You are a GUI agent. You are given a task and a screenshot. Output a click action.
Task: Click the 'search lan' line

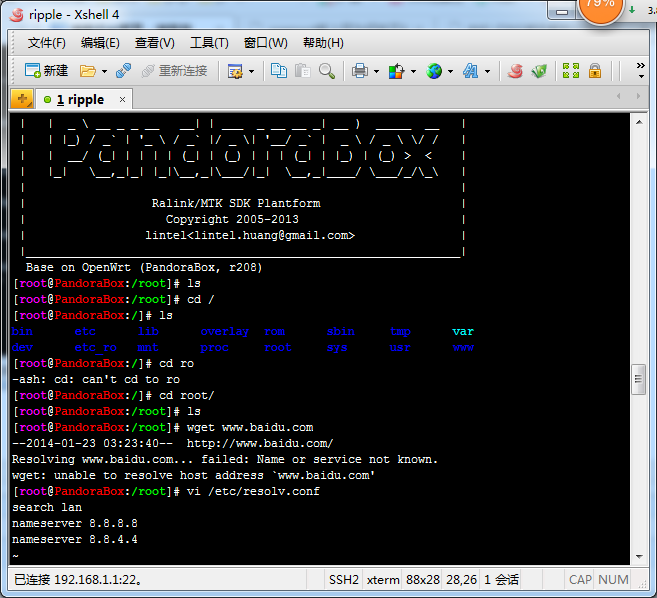click(x=47, y=508)
